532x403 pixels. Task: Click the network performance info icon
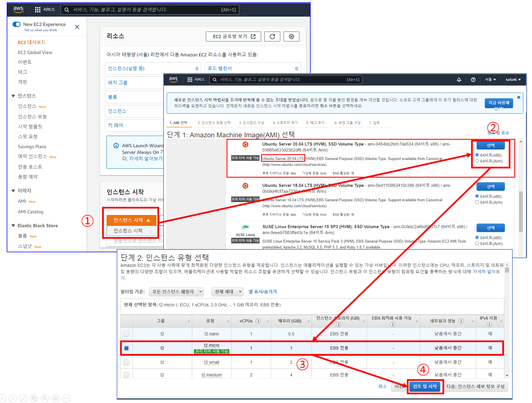[x=461, y=321]
